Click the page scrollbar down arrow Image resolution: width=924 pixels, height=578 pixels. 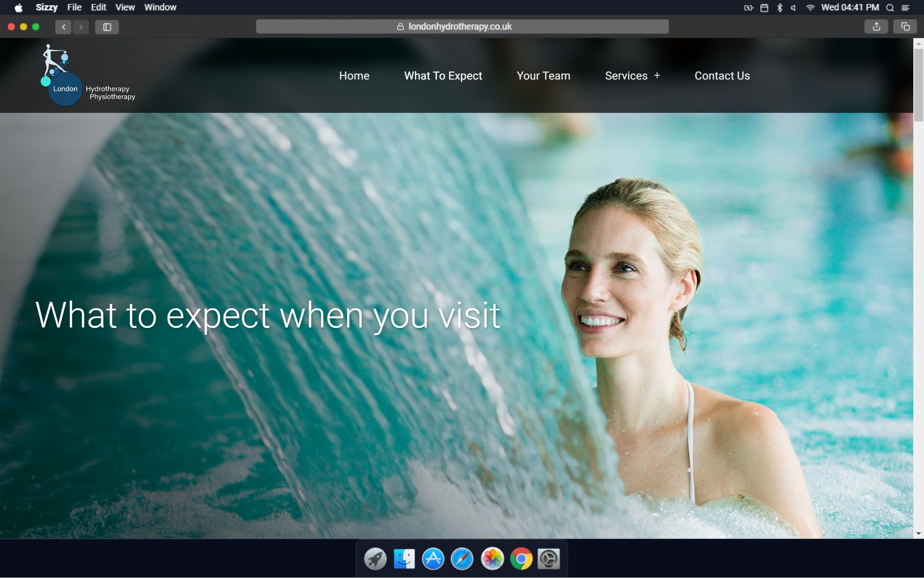[918, 534]
